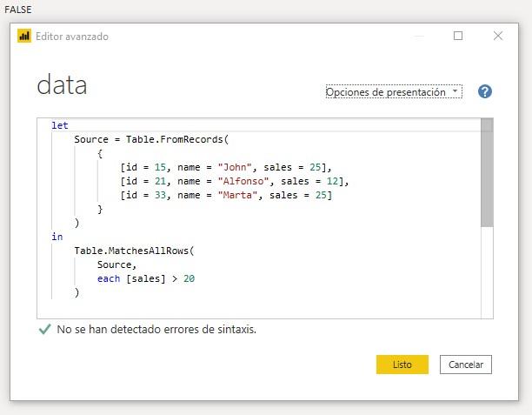This screenshot has width=532, height=415.
Task: Place cursor on the "let" keyword line
Action: (60, 125)
